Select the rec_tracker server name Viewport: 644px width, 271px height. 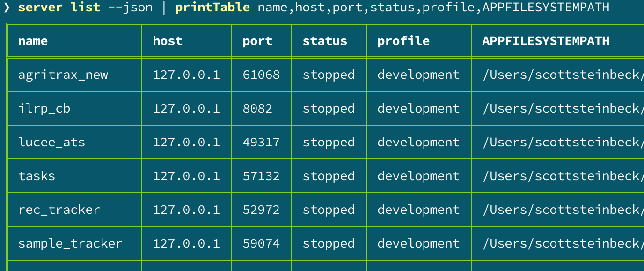coord(59,210)
